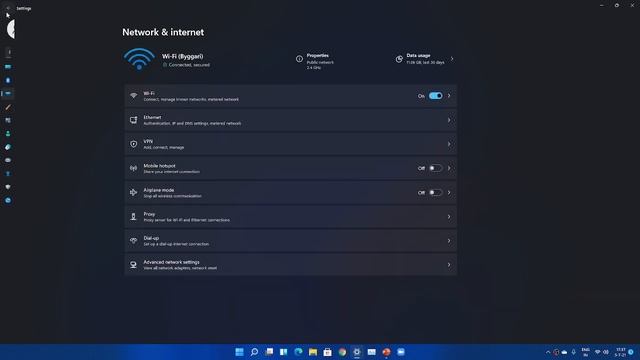Screen dimensions: 640x360
Task: Open the Bluetooth & devices category in the sidebar
Action: tap(8, 80)
